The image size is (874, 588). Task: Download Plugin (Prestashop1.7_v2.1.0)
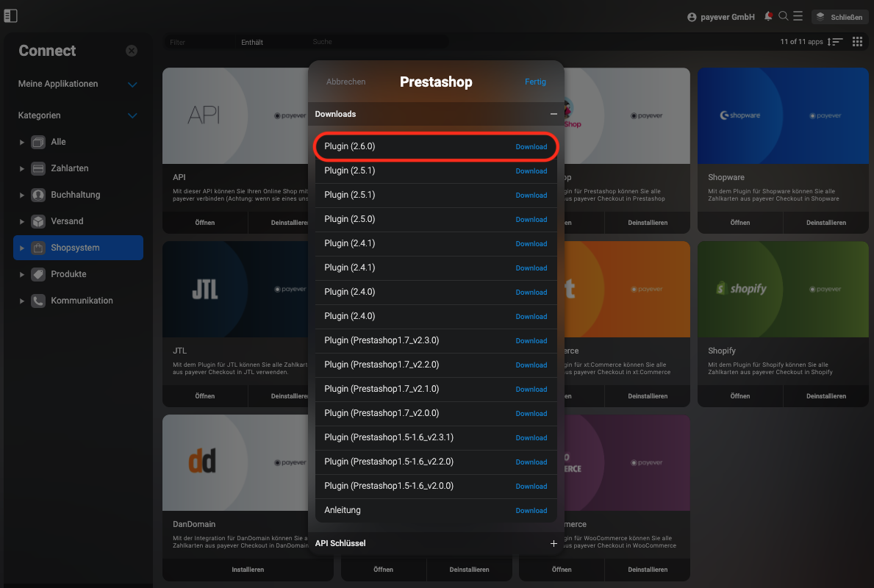[531, 389]
